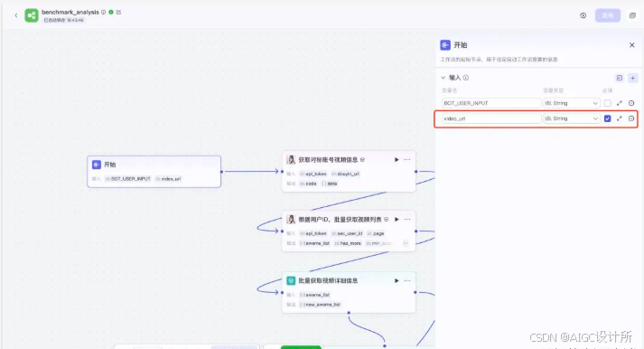This screenshot has width=644, height=349.
Task: Click the data output tag
Action: (330, 184)
